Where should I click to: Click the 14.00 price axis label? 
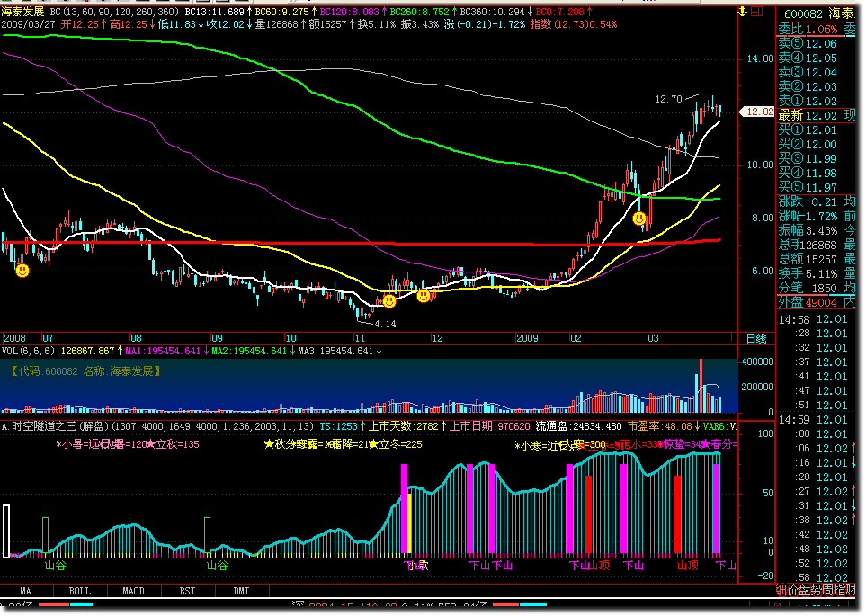pyautogui.click(x=761, y=59)
